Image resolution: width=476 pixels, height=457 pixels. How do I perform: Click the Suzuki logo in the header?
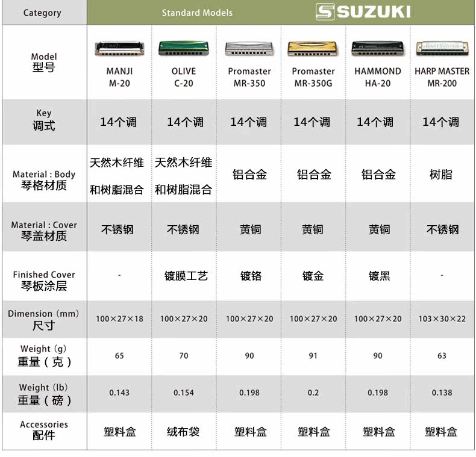tap(363, 12)
